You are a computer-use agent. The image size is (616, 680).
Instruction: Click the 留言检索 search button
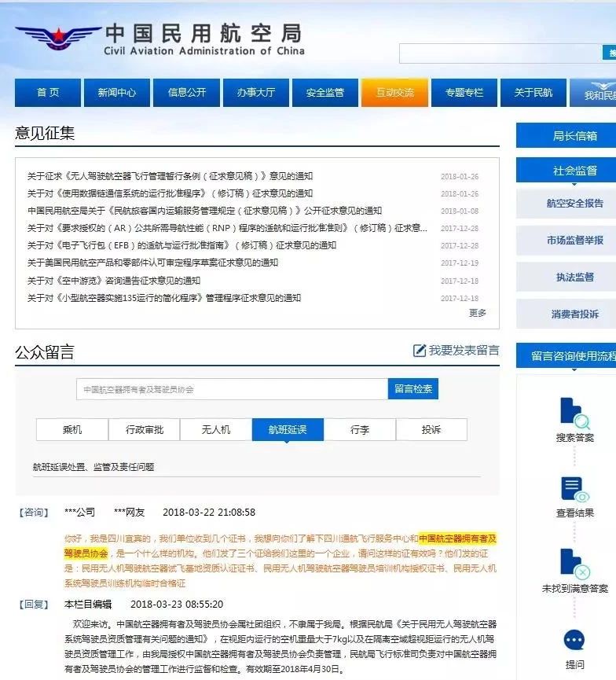point(413,389)
